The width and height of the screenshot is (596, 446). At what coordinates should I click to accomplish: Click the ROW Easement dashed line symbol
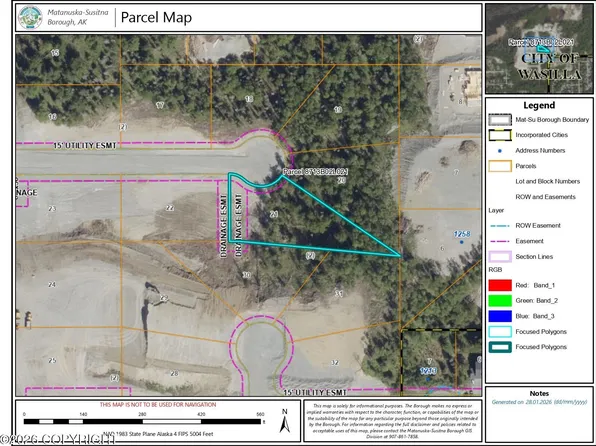pyautogui.click(x=500, y=226)
